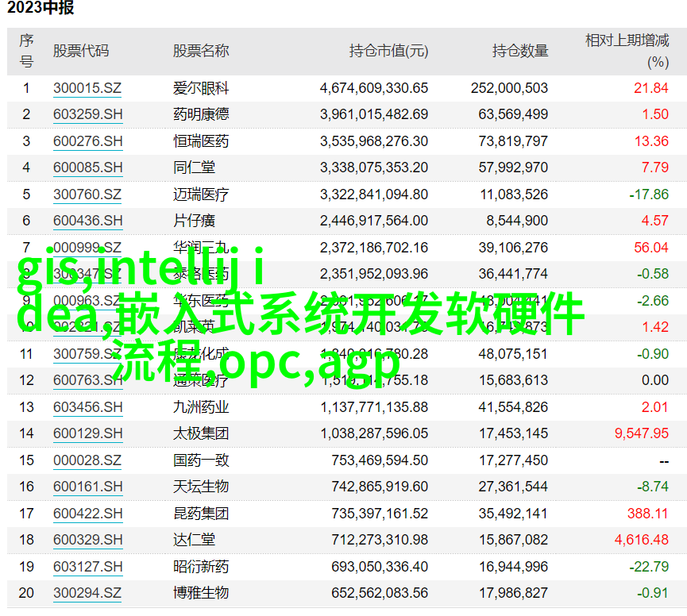Select holding quantity 35,492,141
Viewport: 687px width, 616px height.
coord(513,514)
